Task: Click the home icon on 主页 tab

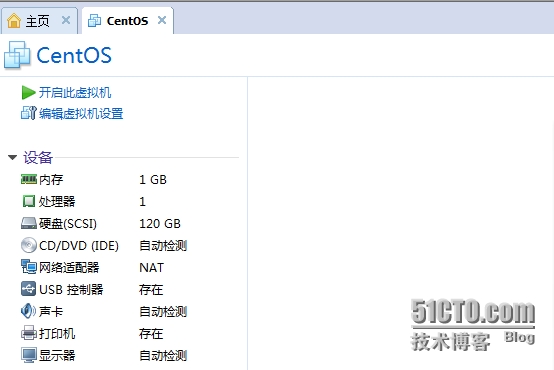Action: click(14, 20)
